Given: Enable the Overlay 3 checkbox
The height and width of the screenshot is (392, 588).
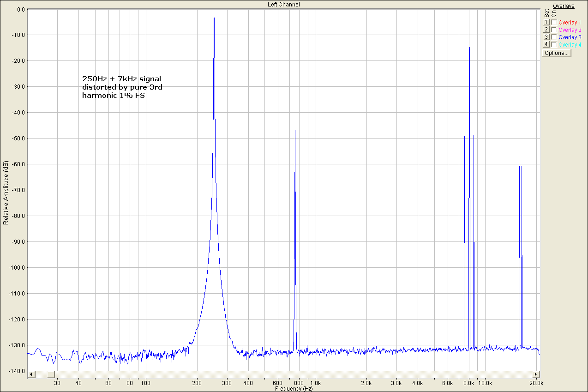Looking at the screenshot, I should (x=554, y=37).
